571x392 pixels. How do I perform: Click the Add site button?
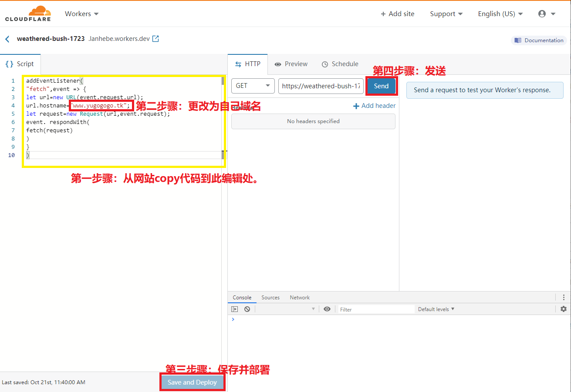398,14
